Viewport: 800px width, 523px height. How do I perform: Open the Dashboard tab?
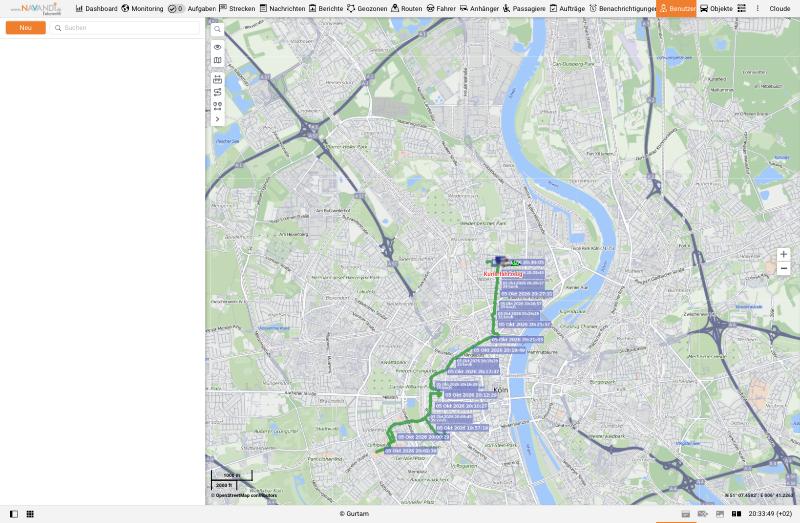pyautogui.click(x=96, y=9)
